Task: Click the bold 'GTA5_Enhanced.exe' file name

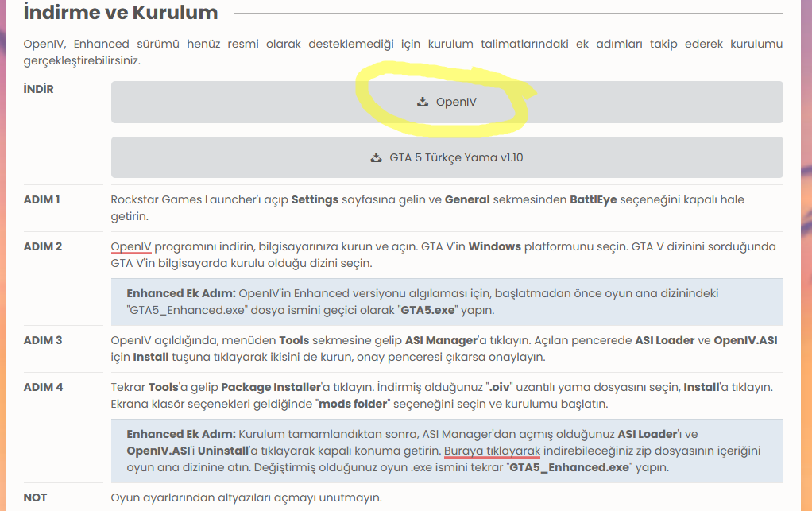Action: point(569,467)
